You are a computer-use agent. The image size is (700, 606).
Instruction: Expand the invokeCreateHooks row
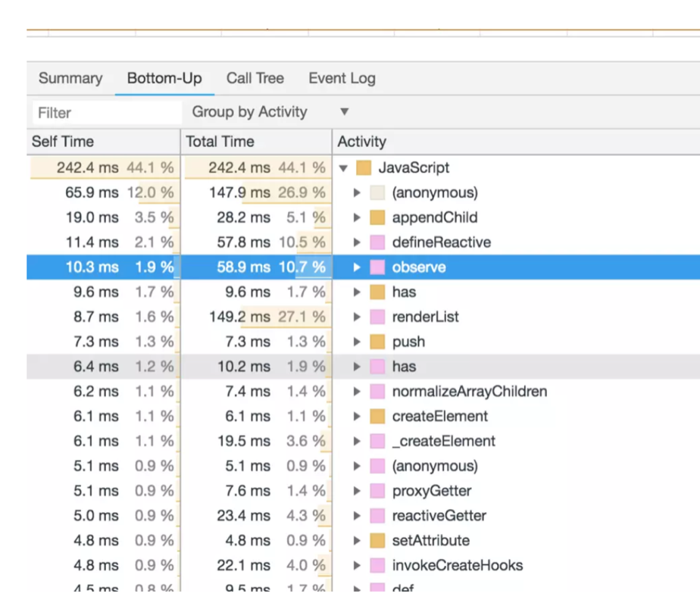pos(357,565)
